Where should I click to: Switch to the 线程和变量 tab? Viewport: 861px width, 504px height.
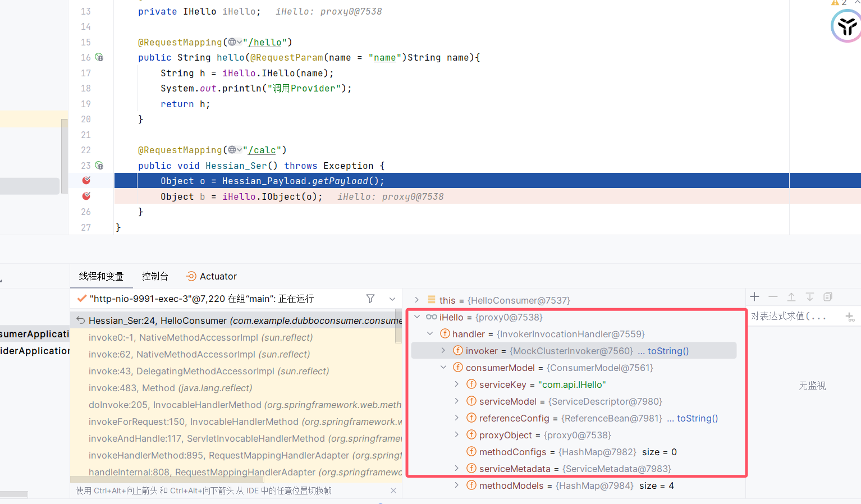point(101,276)
